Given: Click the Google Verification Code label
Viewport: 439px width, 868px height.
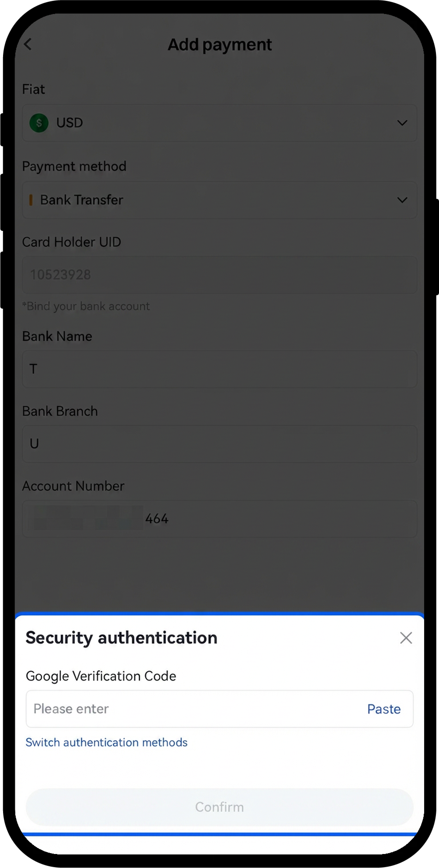Looking at the screenshot, I should point(101,676).
